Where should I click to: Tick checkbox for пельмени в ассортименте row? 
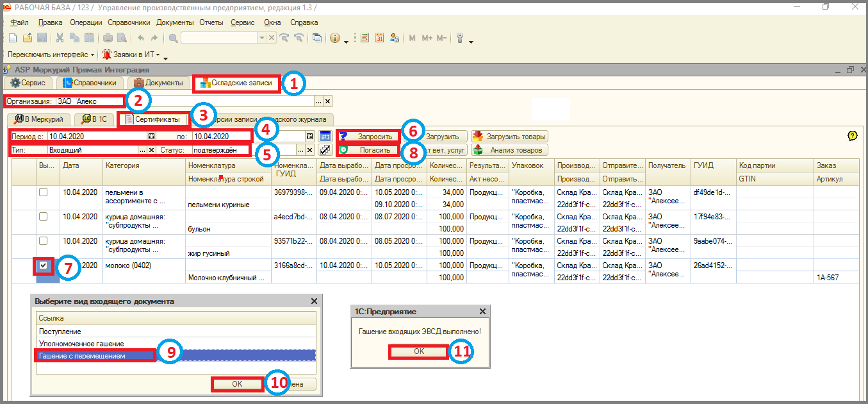pyautogui.click(x=43, y=192)
